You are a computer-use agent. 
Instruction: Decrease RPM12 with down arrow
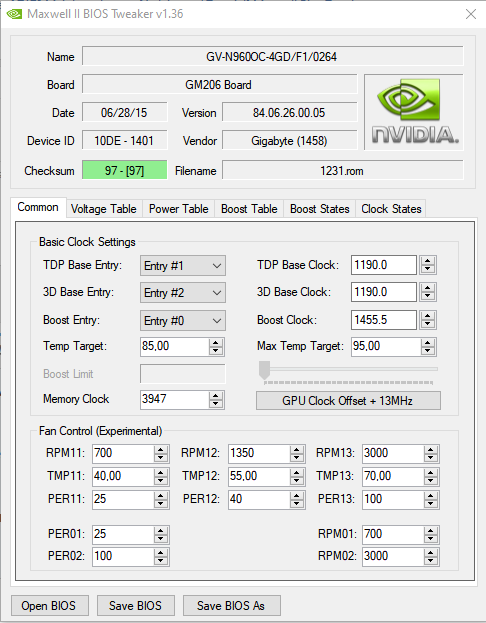click(x=296, y=458)
